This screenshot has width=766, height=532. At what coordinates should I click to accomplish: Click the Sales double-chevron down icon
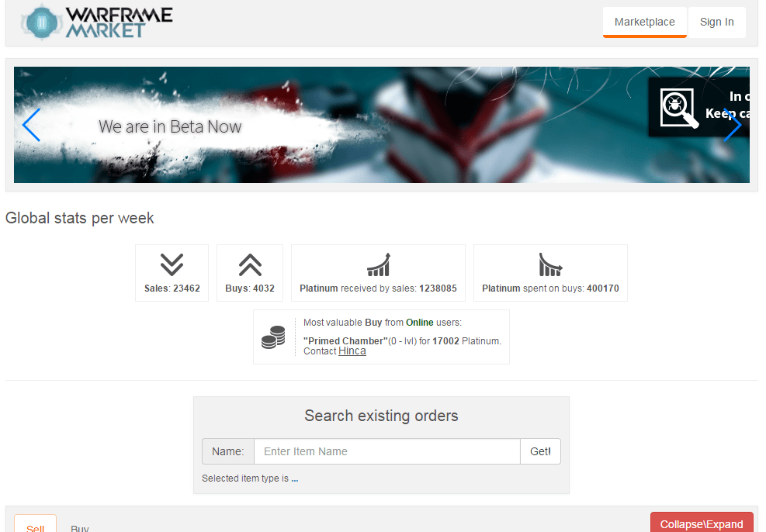pyautogui.click(x=172, y=264)
